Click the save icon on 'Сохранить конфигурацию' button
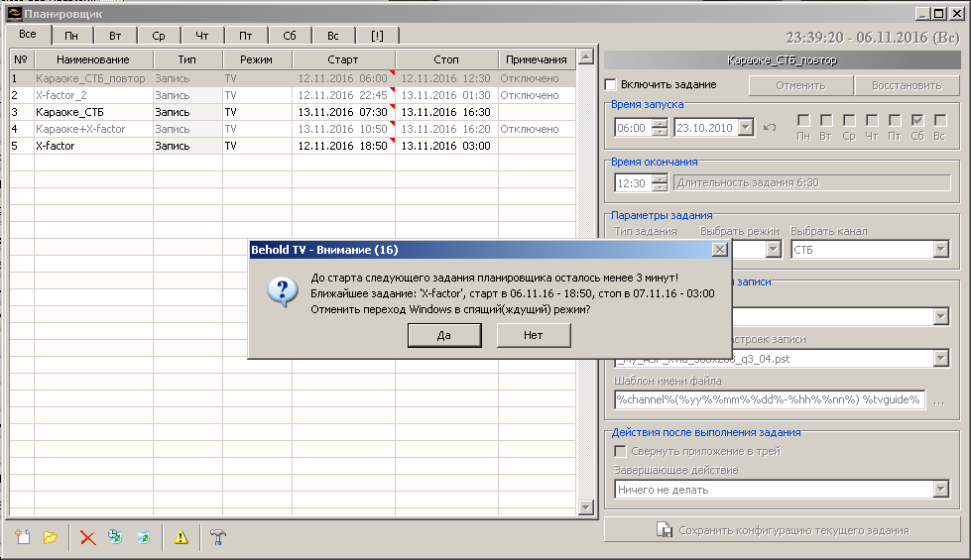Viewport: 971px width, 560px height. pyautogui.click(x=666, y=530)
